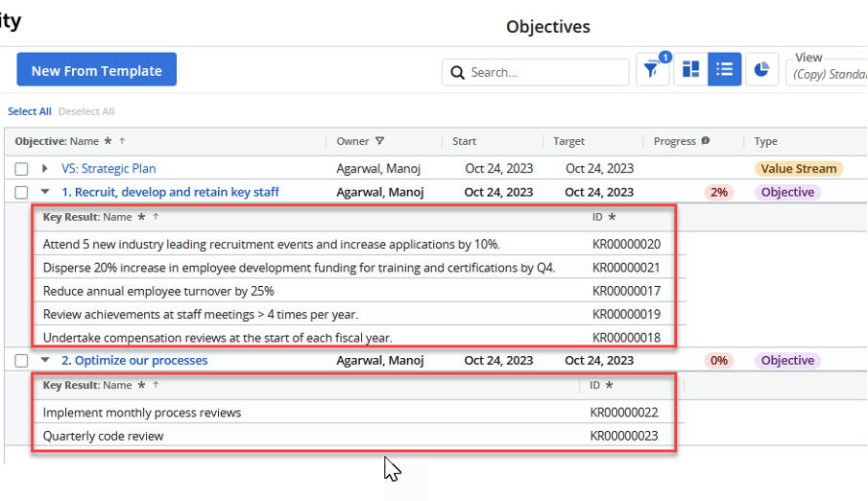Image resolution: width=868 pixels, height=501 pixels.
Task: Click the Objectives page title
Action: tap(548, 27)
